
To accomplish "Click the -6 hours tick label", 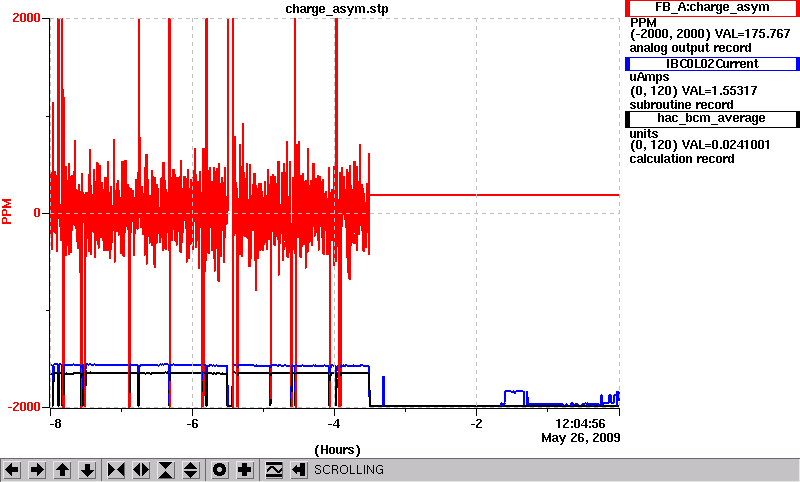I will [x=192, y=424].
